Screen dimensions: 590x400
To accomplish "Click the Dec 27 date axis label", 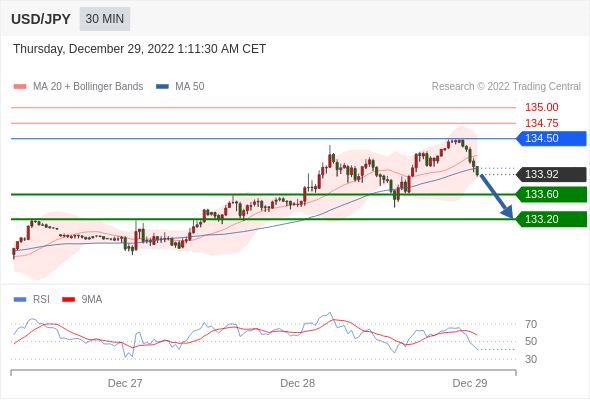I will 125,383.
